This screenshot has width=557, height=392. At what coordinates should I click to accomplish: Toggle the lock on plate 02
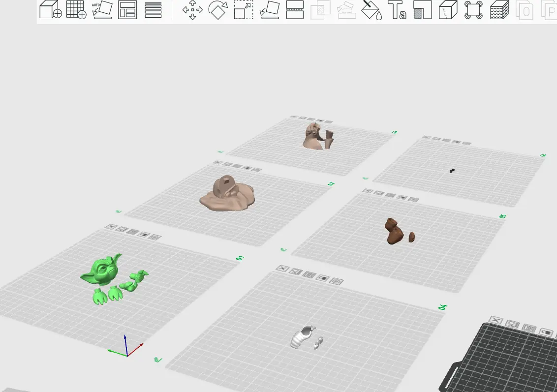point(247,168)
